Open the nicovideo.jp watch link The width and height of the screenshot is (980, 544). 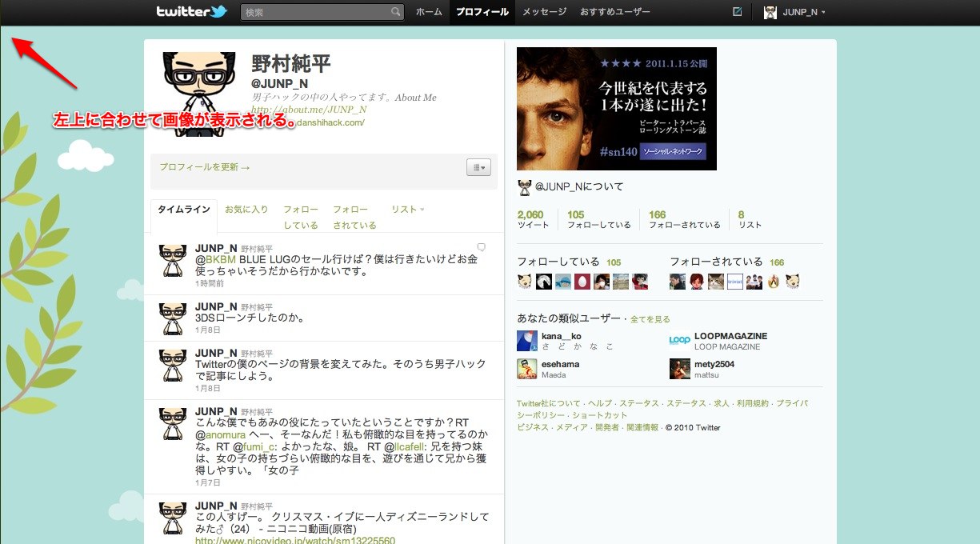pos(295,540)
